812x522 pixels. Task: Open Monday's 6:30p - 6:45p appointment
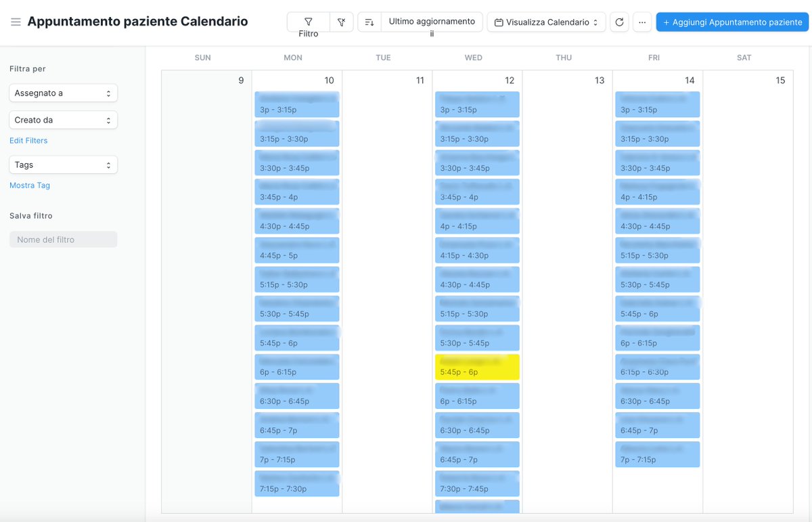coord(297,396)
